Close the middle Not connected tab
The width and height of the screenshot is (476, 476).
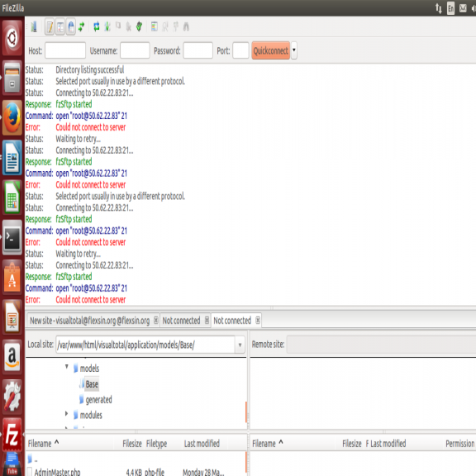pyautogui.click(x=207, y=321)
